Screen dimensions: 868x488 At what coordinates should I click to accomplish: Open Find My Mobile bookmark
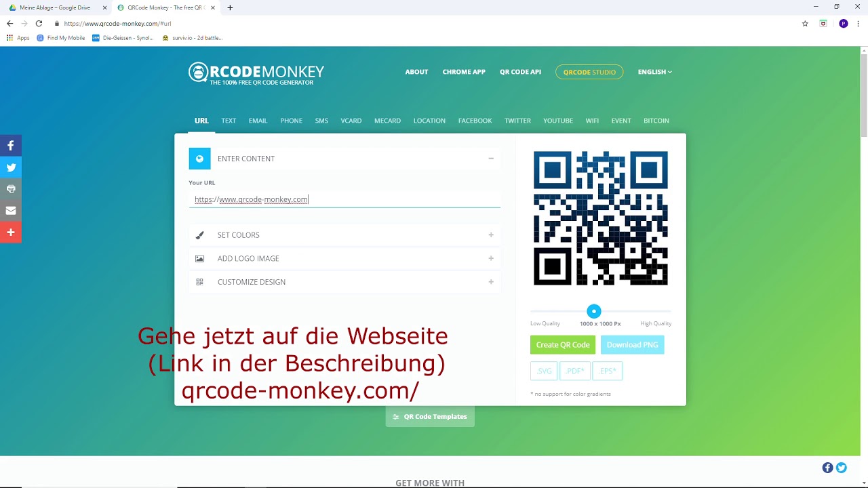coord(61,38)
